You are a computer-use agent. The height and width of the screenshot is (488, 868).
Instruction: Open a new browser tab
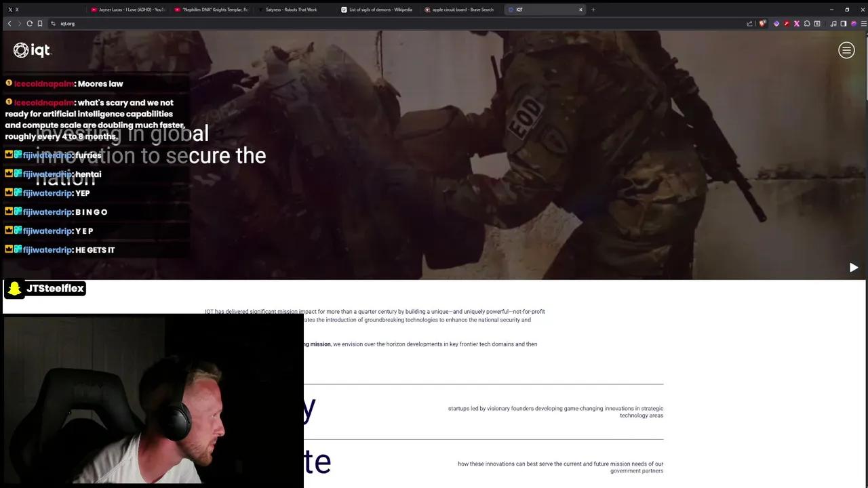click(x=593, y=9)
